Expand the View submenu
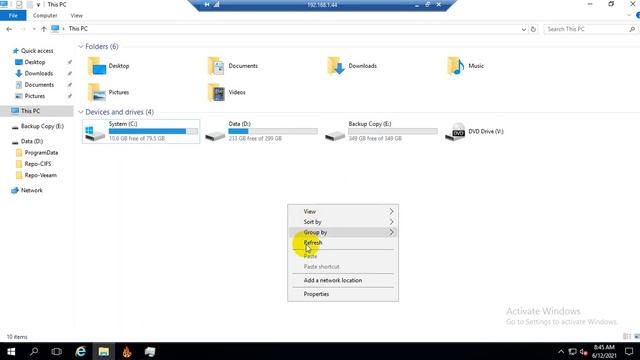This screenshot has height=360, width=640. tap(343, 211)
